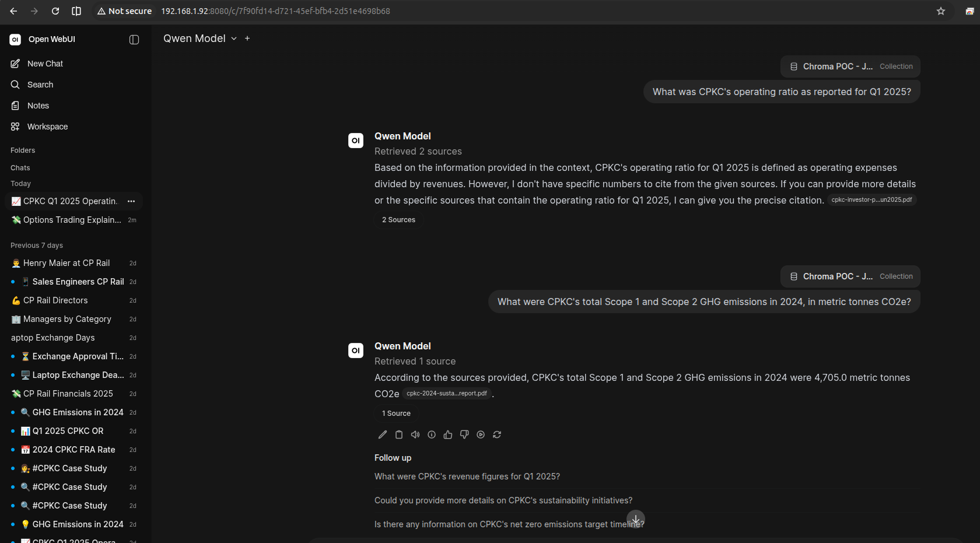Click the Today section label
Screen dimensions: 980x543
pyautogui.click(x=20, y=184)
